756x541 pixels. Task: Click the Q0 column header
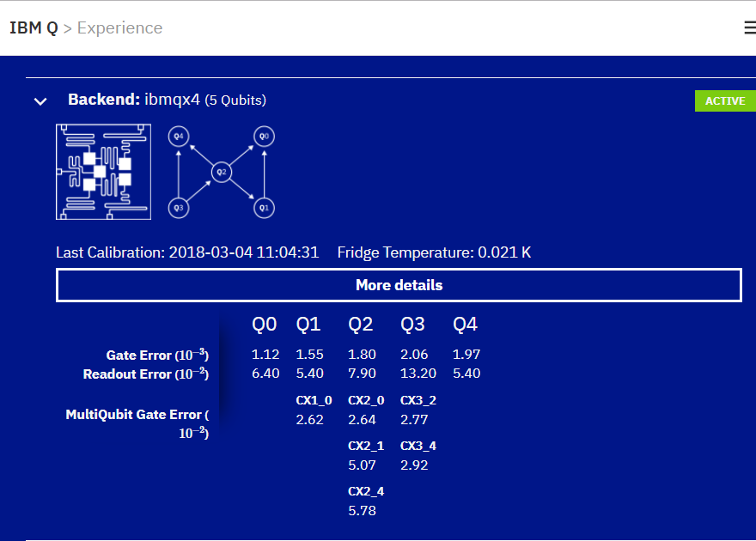click(265, 325)
